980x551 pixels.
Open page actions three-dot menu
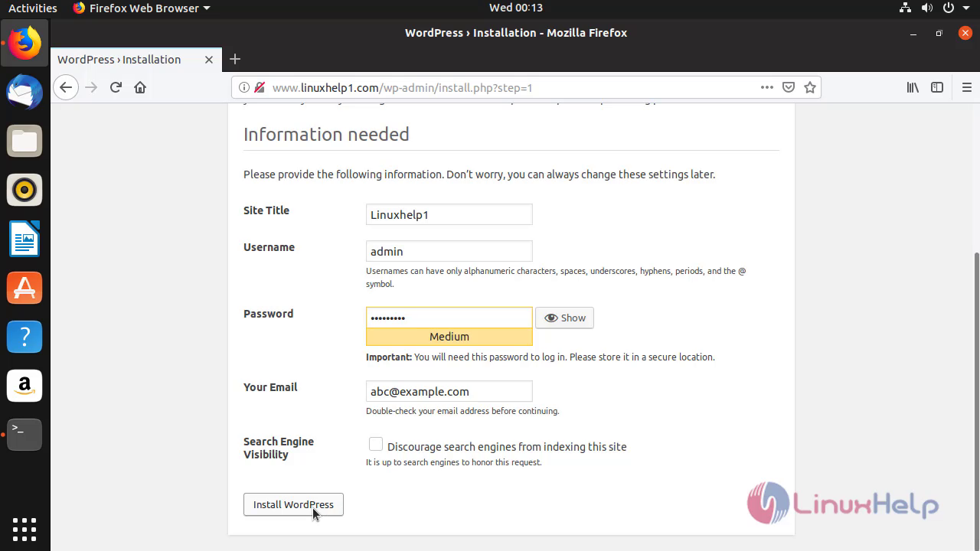coord(766,87)
